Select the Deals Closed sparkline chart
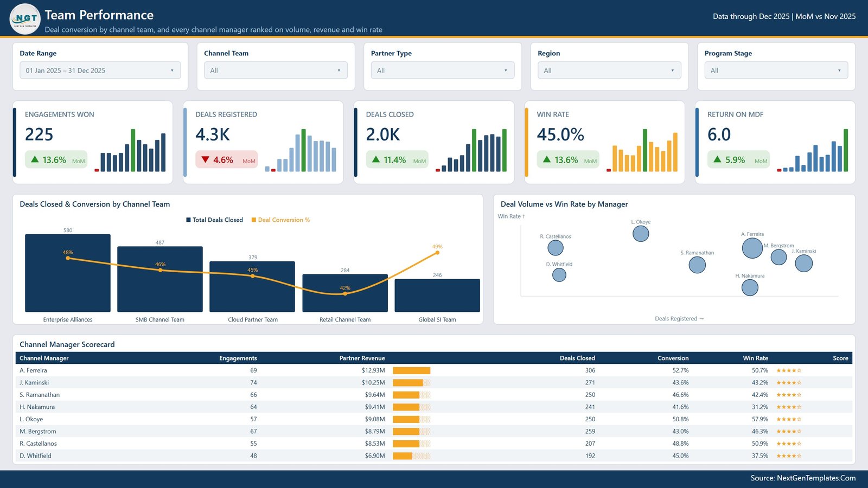The height and width of the screenshot is (488, 868). point(471,150)
